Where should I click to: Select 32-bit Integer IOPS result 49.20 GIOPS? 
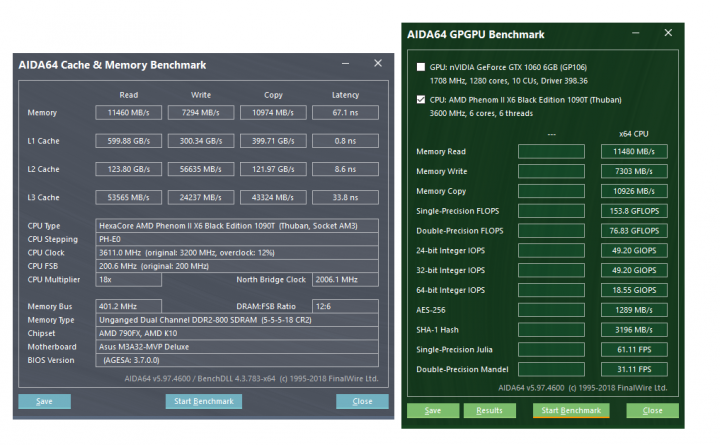[634, 270]
